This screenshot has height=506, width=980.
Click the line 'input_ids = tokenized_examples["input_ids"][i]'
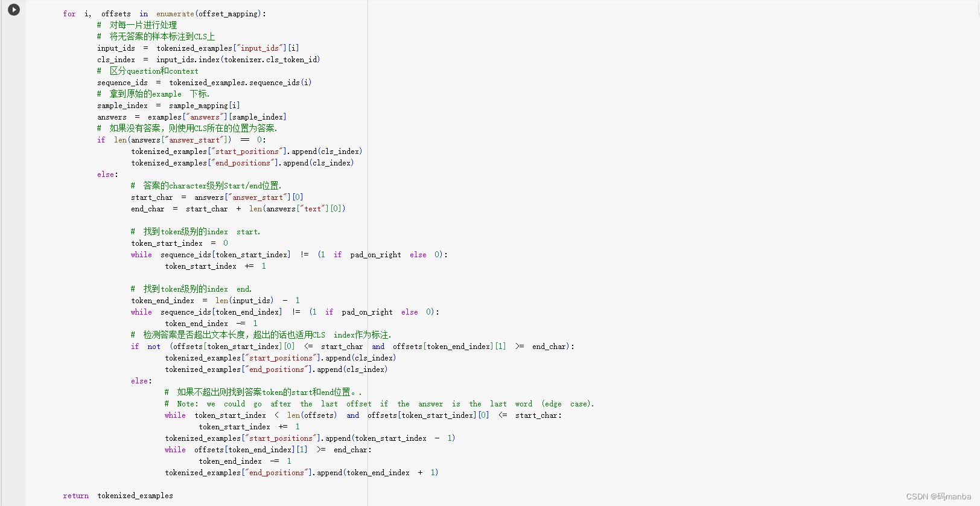point(198,48)
